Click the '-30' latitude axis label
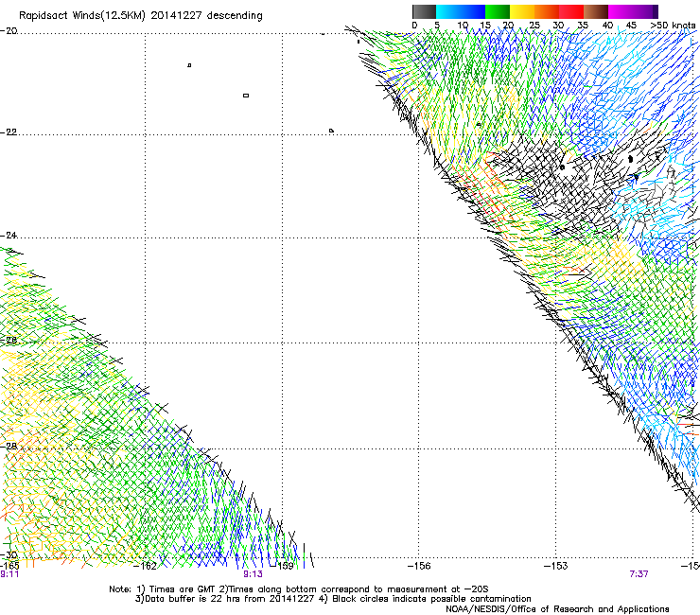Image resolution: width=700 pixels, height=615 pixels. (9, 554)
